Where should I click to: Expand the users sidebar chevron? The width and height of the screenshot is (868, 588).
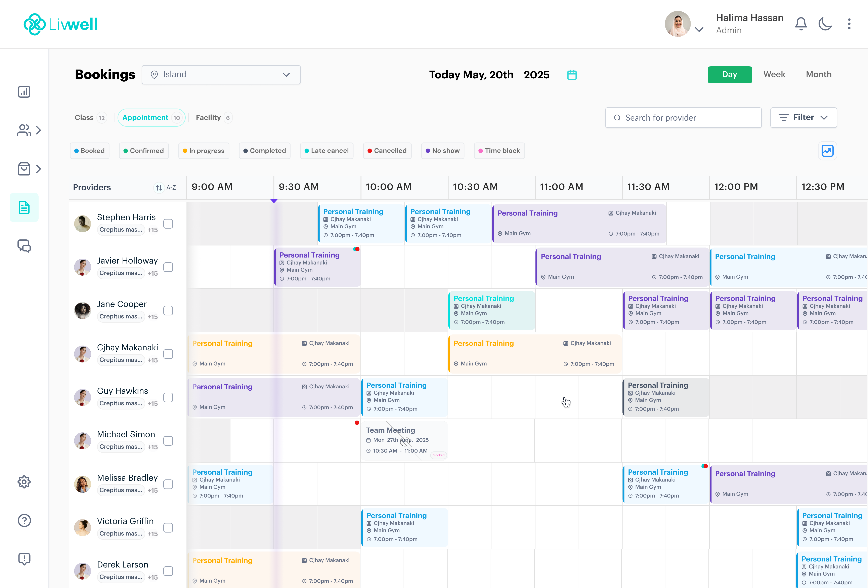coord(38,130)
